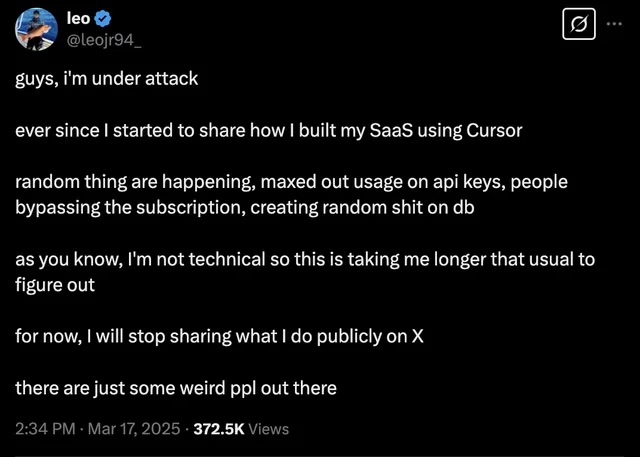The height and width of the screenshot is (457, 640).
Task: Click "X" at the end of "publicly on X"
Action: pos(419,336)
